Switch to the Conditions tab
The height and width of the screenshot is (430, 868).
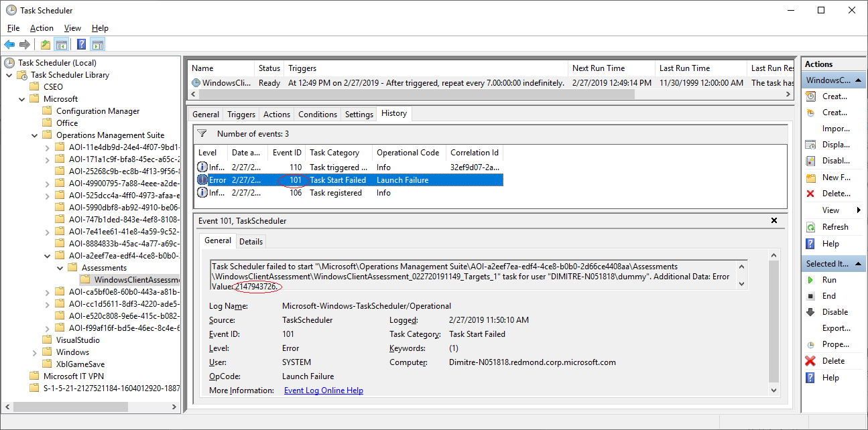pos(318,115)
